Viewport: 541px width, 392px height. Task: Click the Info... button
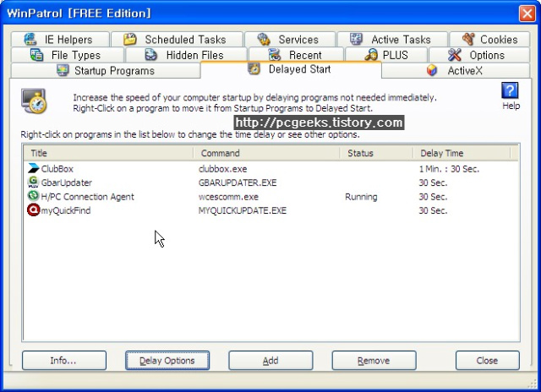coord(64,360)
